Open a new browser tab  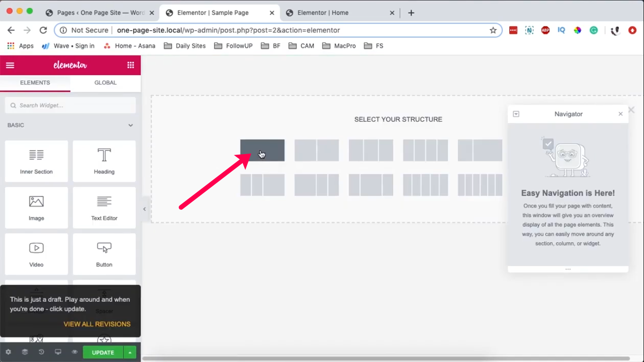point(411,13)
